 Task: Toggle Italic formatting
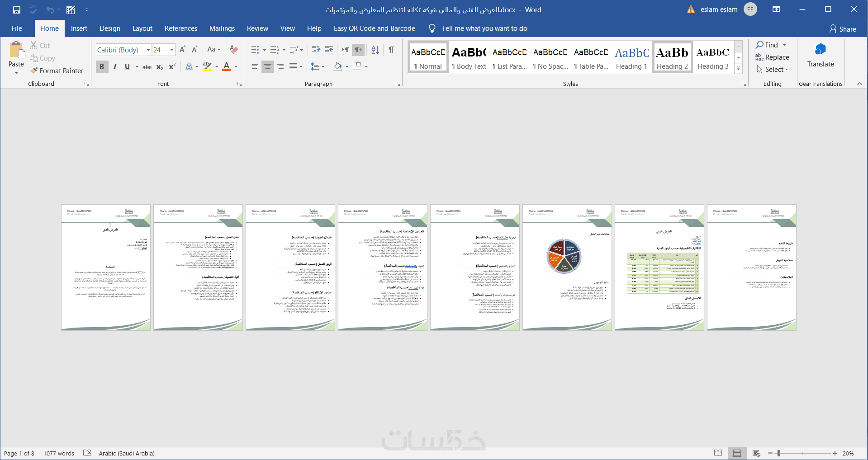(x=115, y=67)
